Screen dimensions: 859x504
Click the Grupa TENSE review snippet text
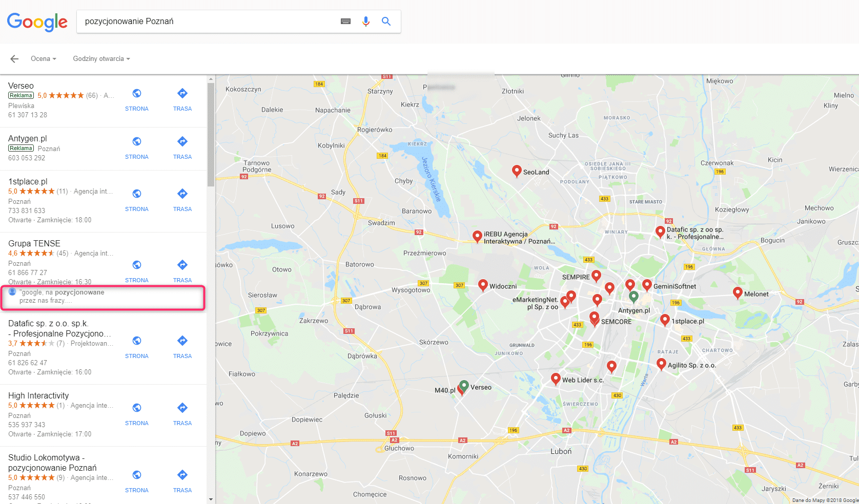62,297
